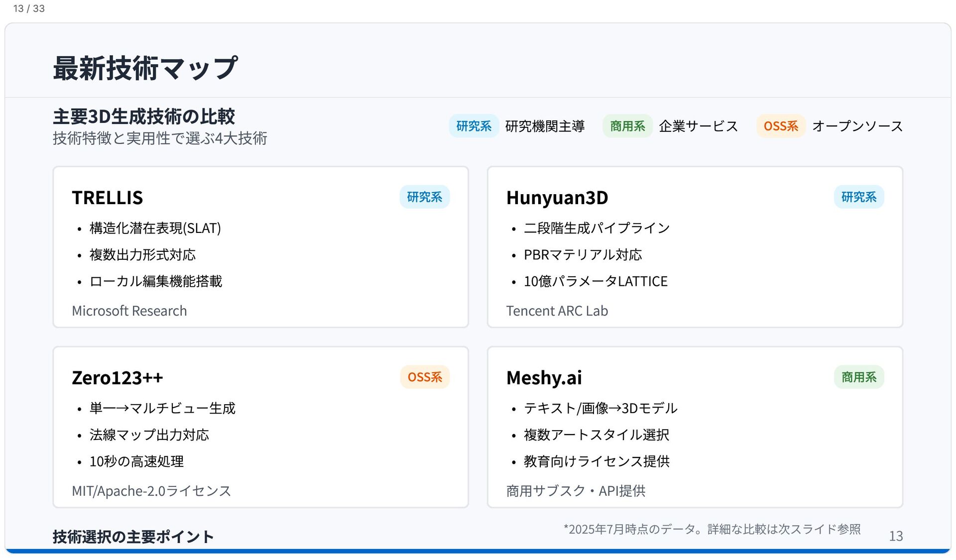Viewport: 956px width, 560px height.
Task: Click the heading 技術選択の主要ポイント
Action: coord(133,537)
